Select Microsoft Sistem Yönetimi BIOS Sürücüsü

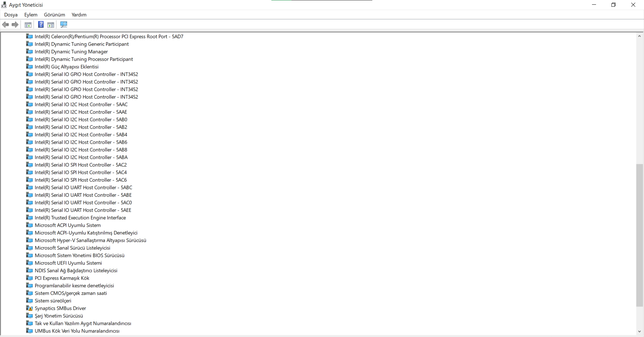79,256
